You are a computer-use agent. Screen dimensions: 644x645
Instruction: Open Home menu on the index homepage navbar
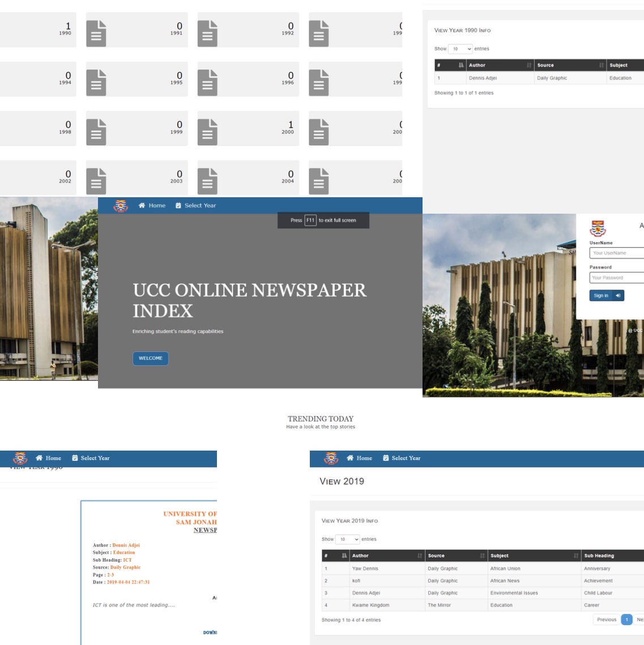tap(152, 205)
